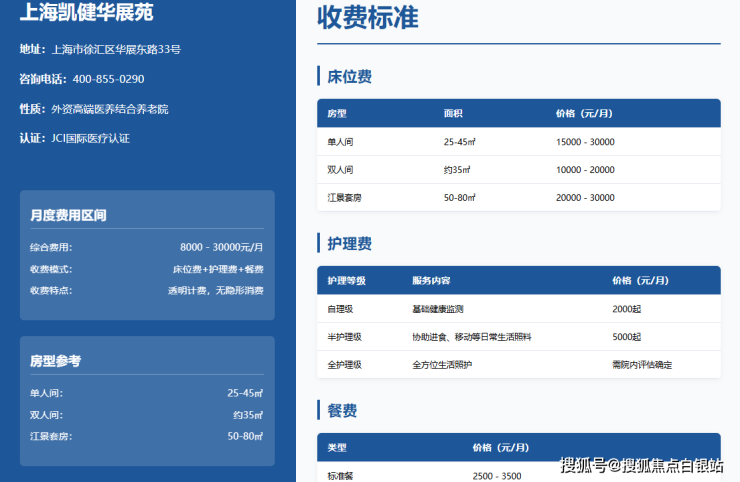Click the 半护理级 table cell
740x482 pixels.
[x=345, y=337]
